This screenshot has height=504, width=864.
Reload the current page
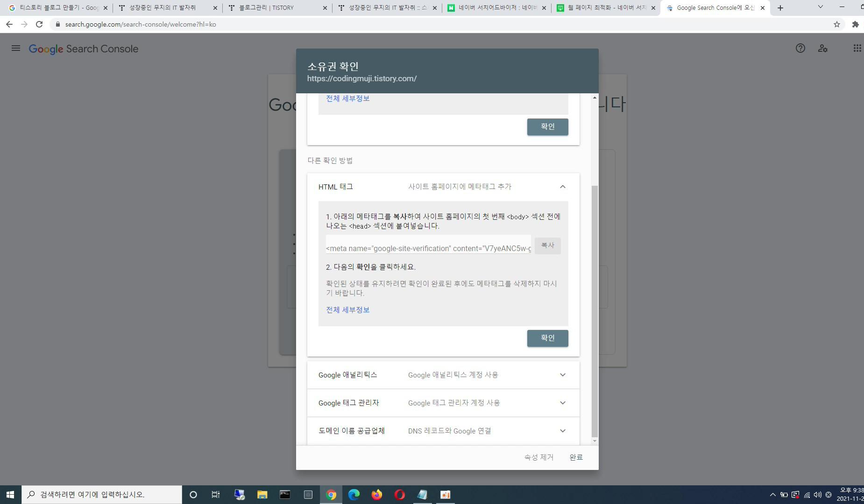point(39,24)
